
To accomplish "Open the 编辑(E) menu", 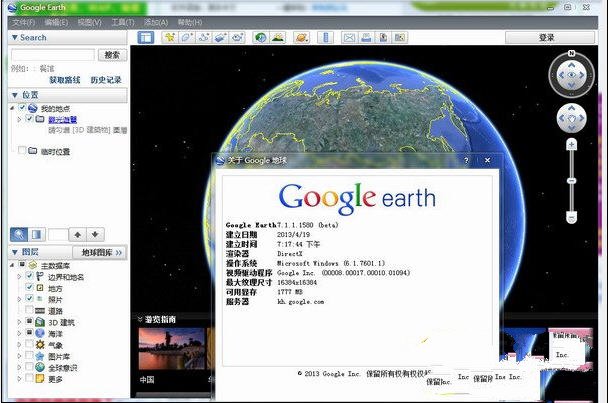I will (x=57, y=22).
